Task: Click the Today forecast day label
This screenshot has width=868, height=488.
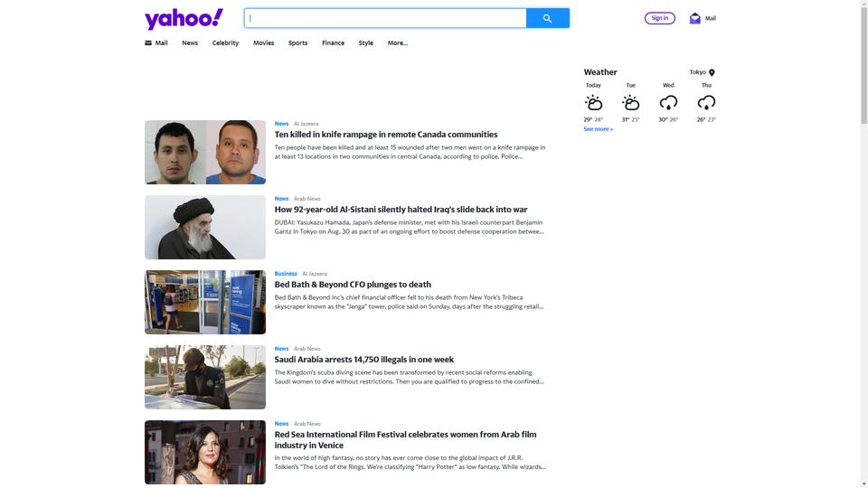Action: (593, 85)
